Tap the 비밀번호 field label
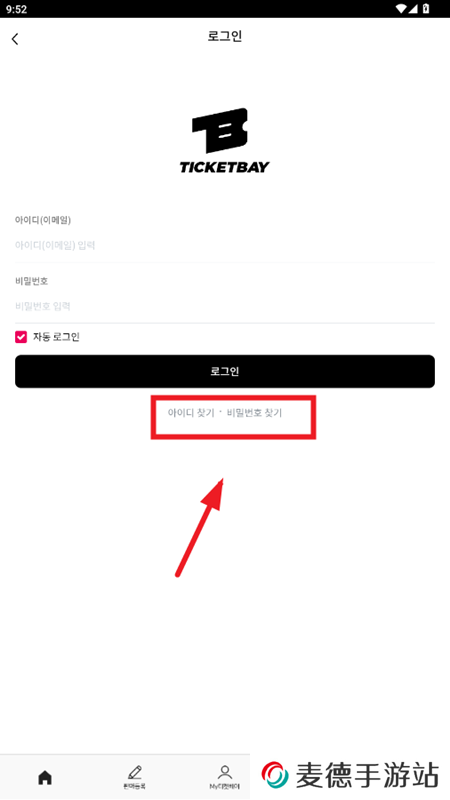 coord(32,281)
